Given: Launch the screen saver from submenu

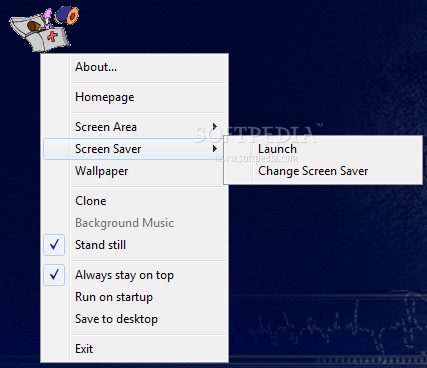Looking at the screenshot, I should coord(323,149).
